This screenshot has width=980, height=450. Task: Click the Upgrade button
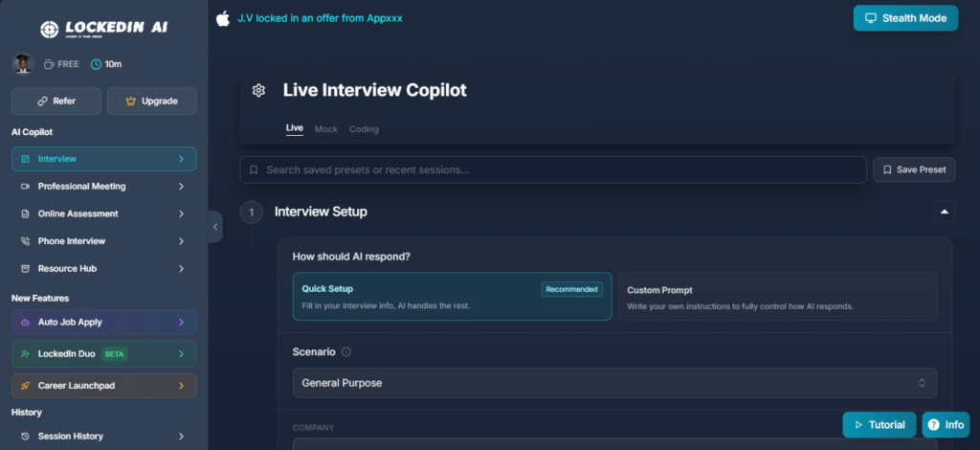[151, 101]
